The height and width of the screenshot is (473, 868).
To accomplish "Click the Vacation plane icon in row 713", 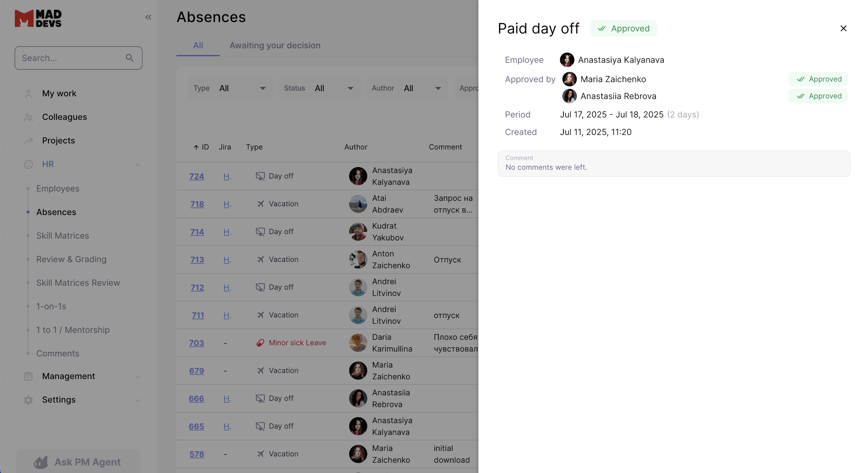I will click(260, 259).
